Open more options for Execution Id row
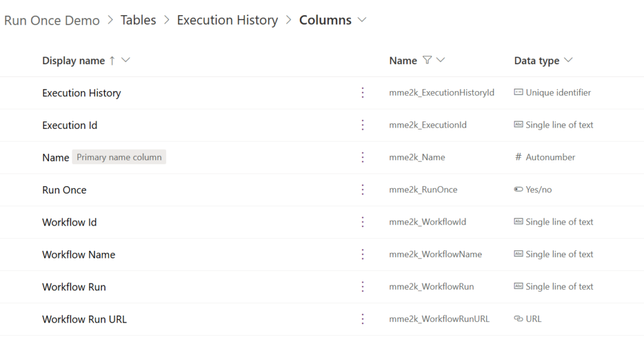 [363, 125]
